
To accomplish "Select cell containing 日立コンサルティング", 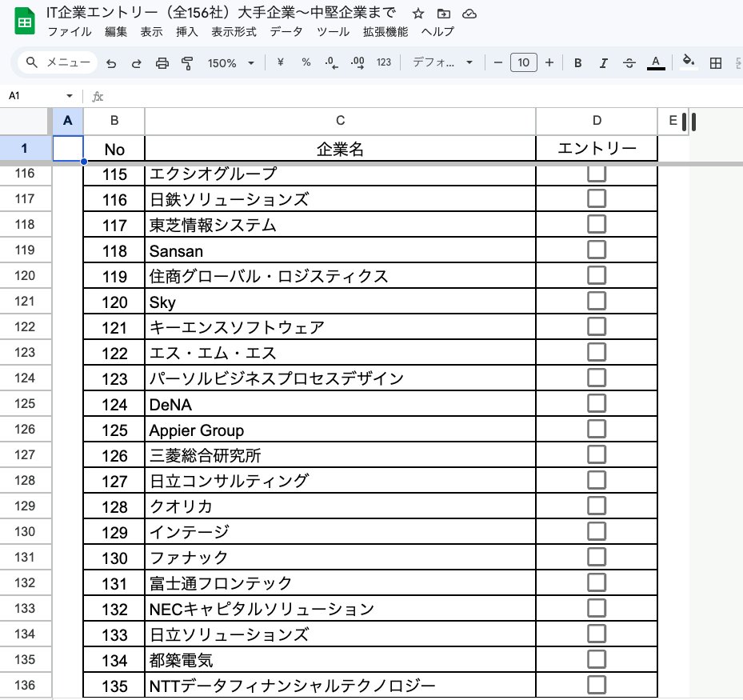I will point(340,481).
